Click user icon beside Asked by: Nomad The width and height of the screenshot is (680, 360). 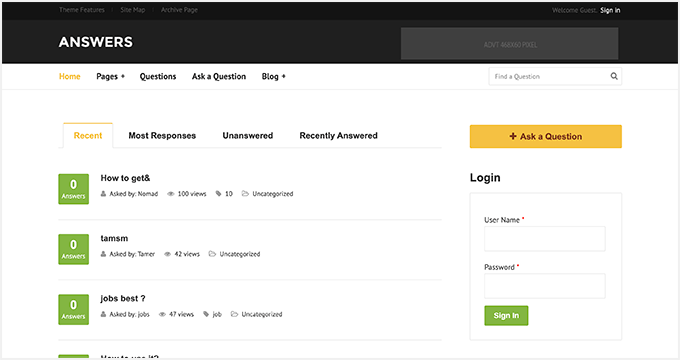103,193
